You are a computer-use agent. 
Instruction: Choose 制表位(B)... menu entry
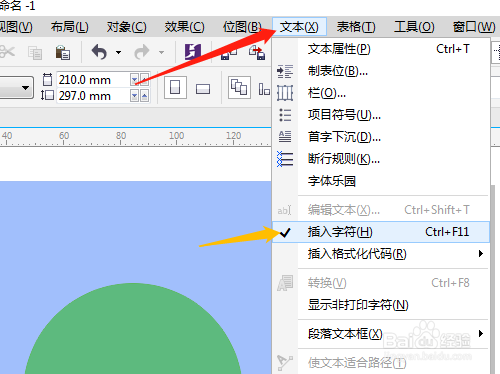click(x=381, y=71)
